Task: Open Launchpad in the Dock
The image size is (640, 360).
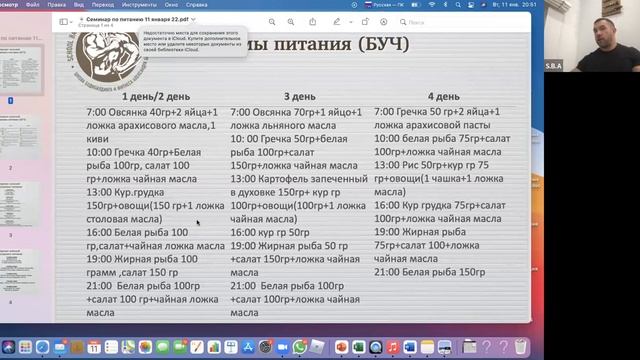Action: 25,347
